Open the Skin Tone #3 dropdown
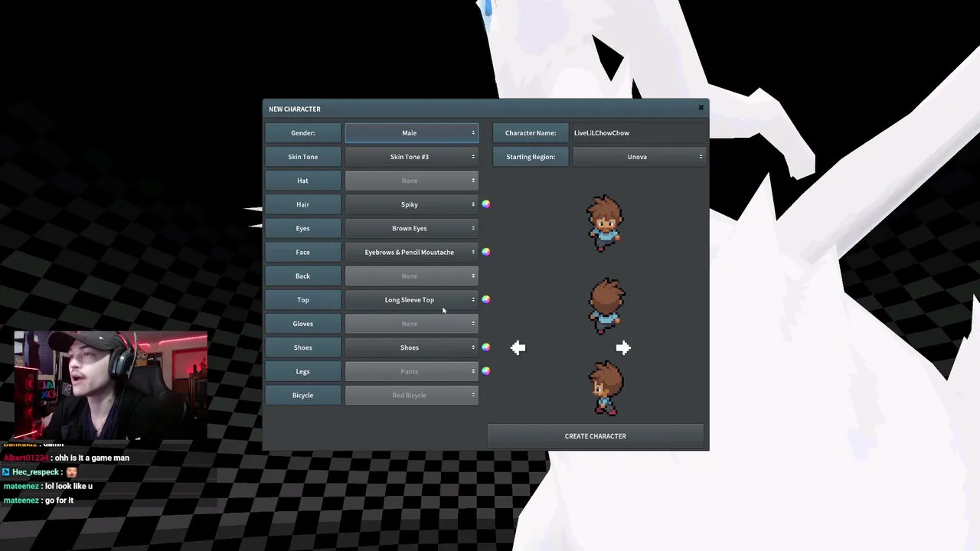 412,157
